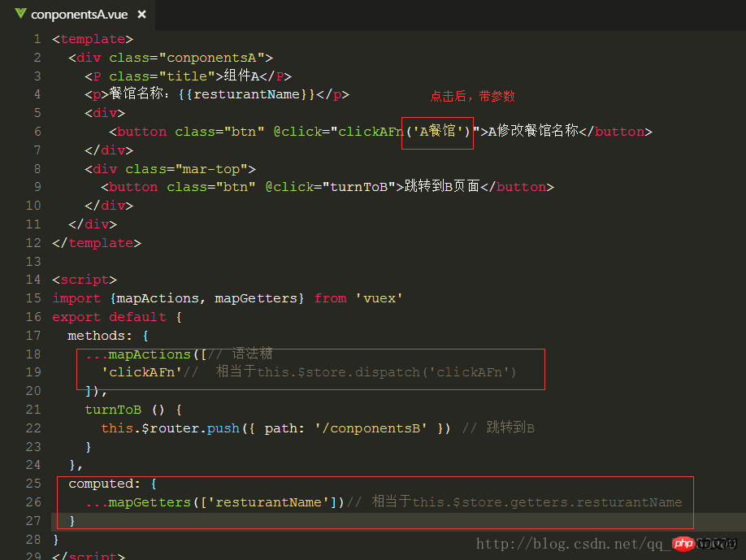
Task: Click the this.$store.dispatch comment on line 19
Action: pos(386,372)
